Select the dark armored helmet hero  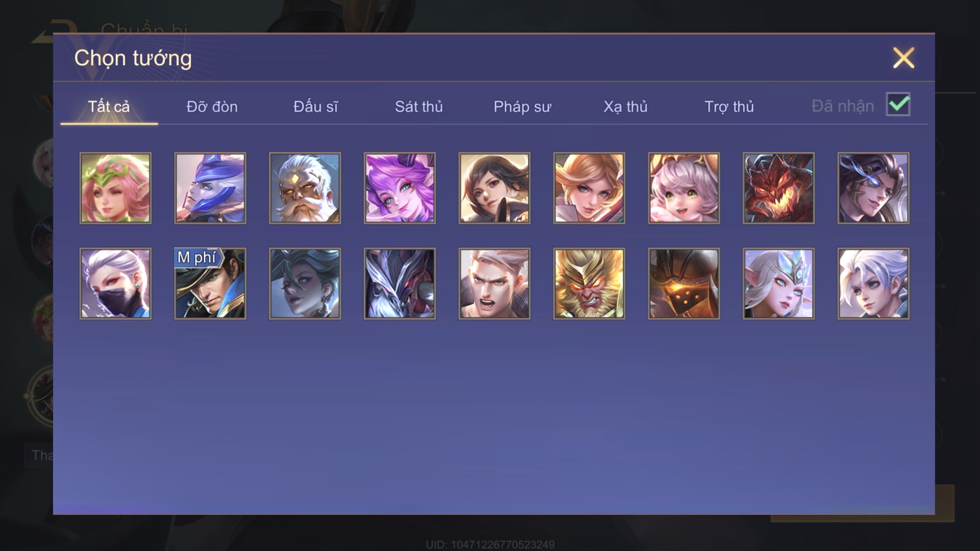pyautogui.click(x=684, y=283)
